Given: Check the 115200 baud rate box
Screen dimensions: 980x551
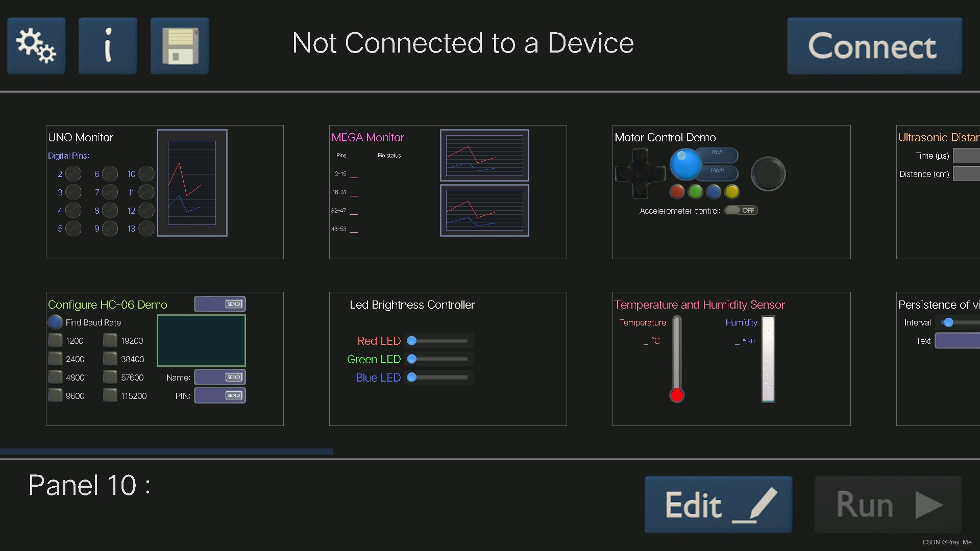Looking at the screenshot, I should [x=110, y=395].
